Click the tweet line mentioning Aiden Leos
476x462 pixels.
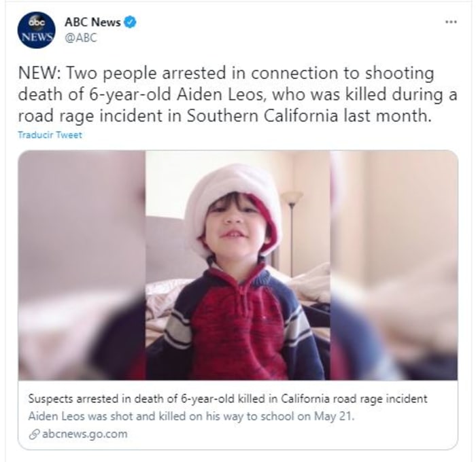pos(238,94)
